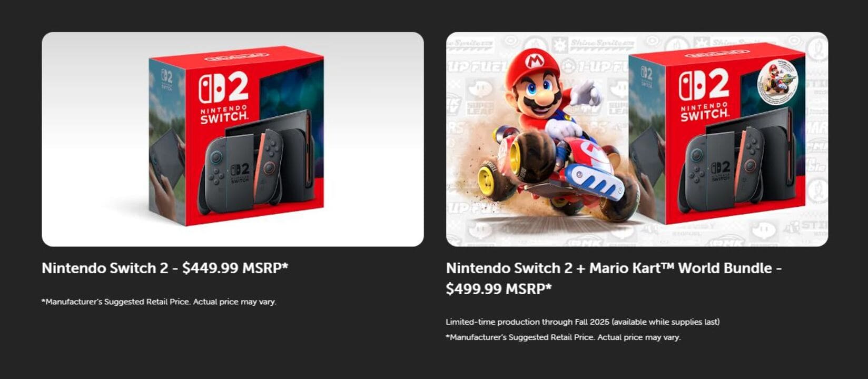Image resolution: width=868 pixels, height=379 pixels.
Task: Click the Nintendo Switch 2 - $449.99 MSRP heading
Action: pos(165,268)
